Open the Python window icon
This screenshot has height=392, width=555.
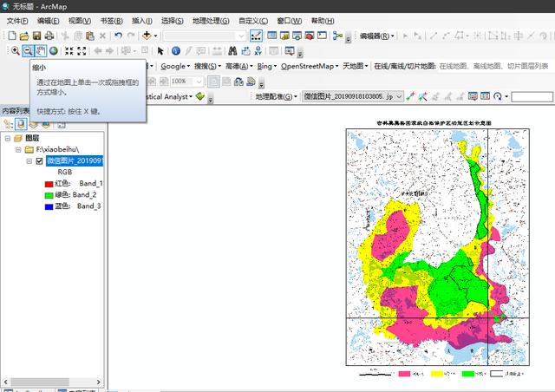pos(322,36)
